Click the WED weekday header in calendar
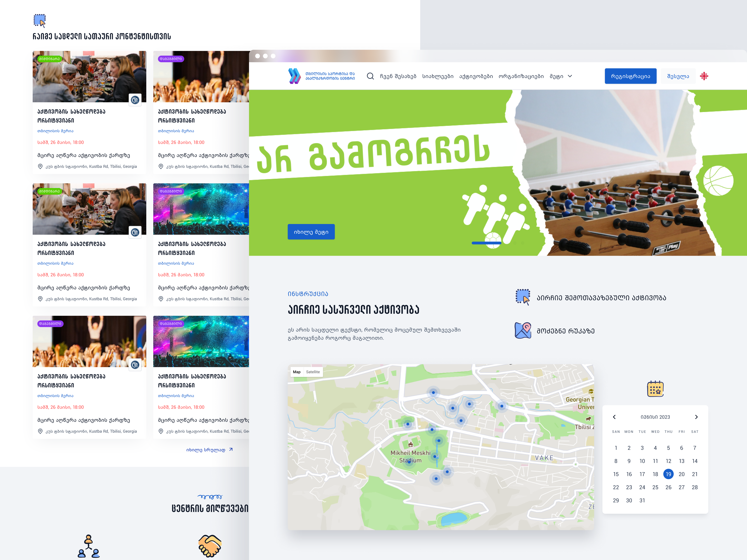747x560 pixels. 655,431
